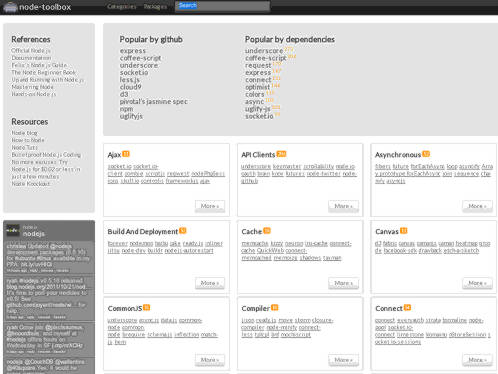Open the nodejs Twitter profile name
The width and height of the screenshot is (498, 374).
34,234
